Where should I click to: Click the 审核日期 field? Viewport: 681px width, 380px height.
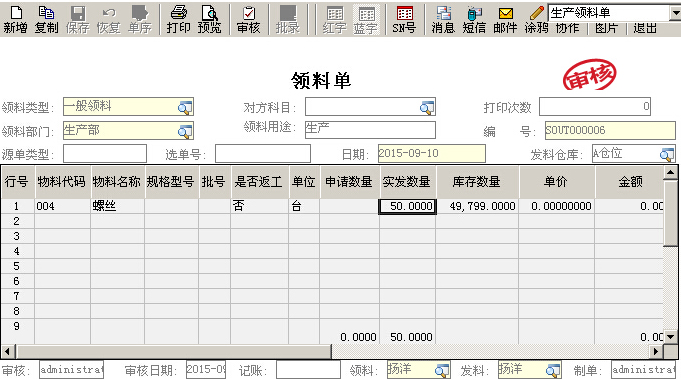[x=206, y=370]
